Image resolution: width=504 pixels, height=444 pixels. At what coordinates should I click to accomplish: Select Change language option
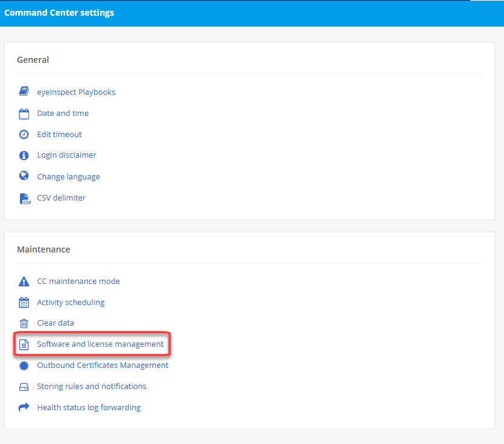coord(68,176)
